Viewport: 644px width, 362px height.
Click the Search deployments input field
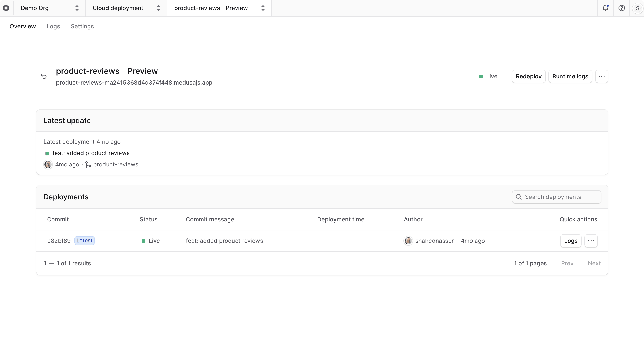556,197
